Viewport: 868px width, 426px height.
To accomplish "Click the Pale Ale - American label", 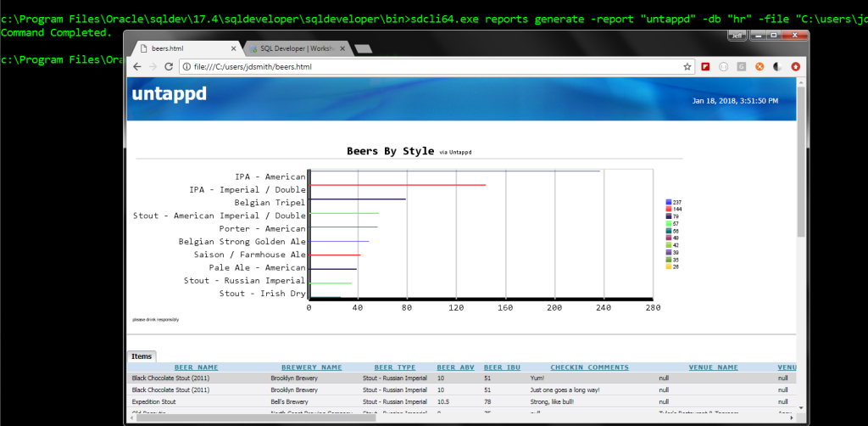I will tap(257, 267).
